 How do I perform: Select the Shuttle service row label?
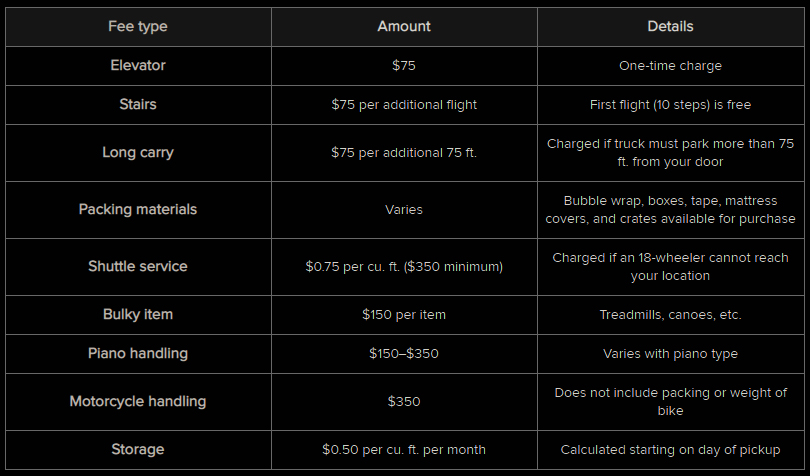[x=138, y=267]
